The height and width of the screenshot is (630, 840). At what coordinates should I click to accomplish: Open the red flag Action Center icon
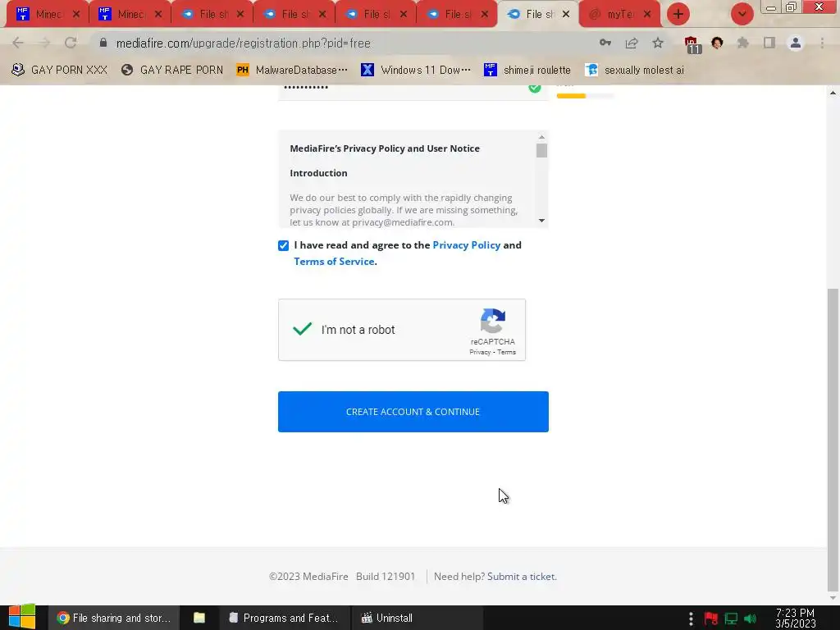[x=711, y=618]
